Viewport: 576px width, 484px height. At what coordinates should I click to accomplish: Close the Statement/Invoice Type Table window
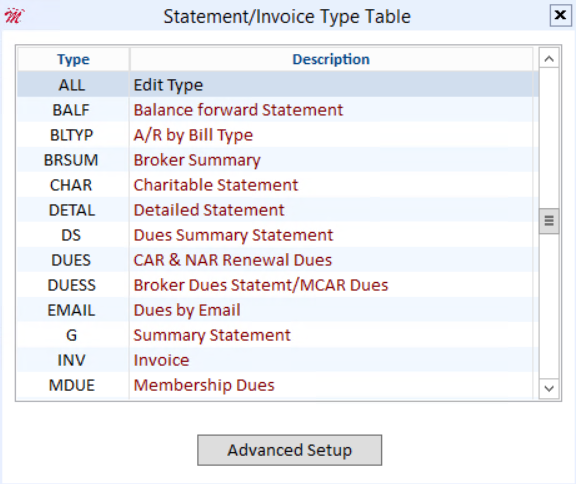coord(560,15)
